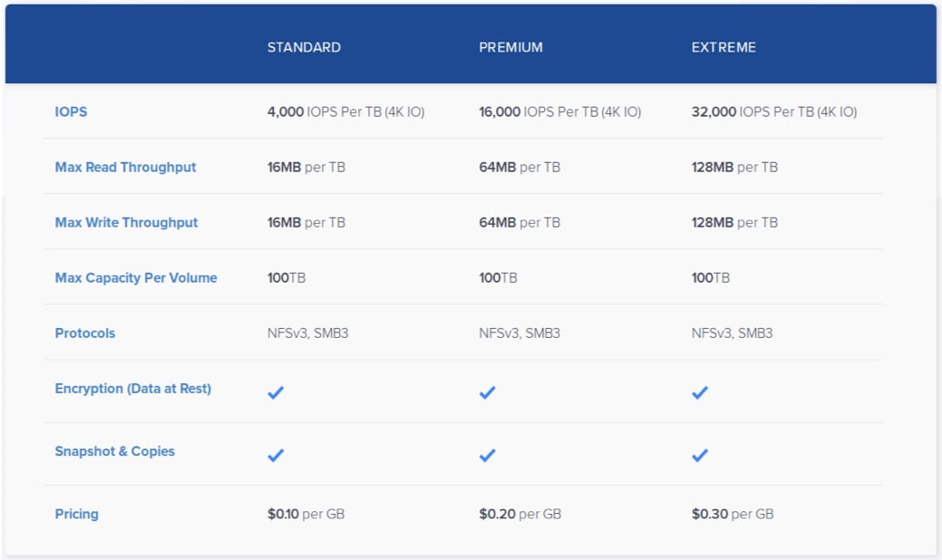The width and height of the screenshot is (942, 560).
Task: Click the Extreme Snapshot & Copies checkmark
Action: (699, 455)
